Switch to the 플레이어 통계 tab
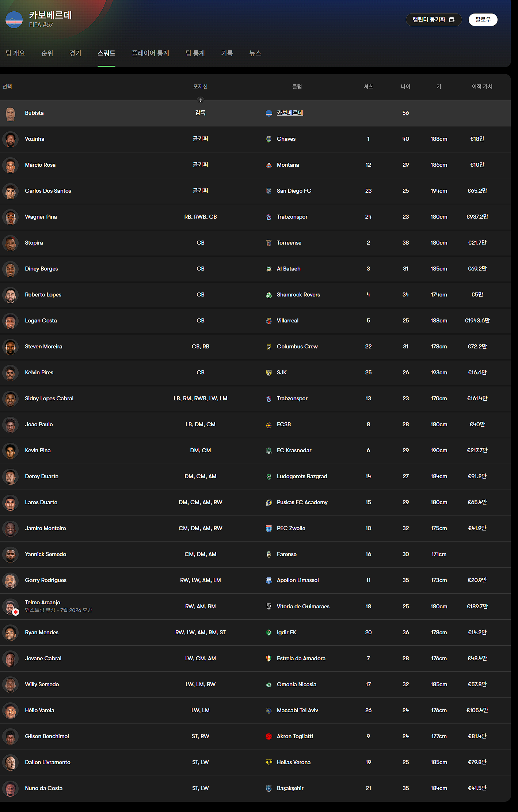 click(x=150, y=53)
